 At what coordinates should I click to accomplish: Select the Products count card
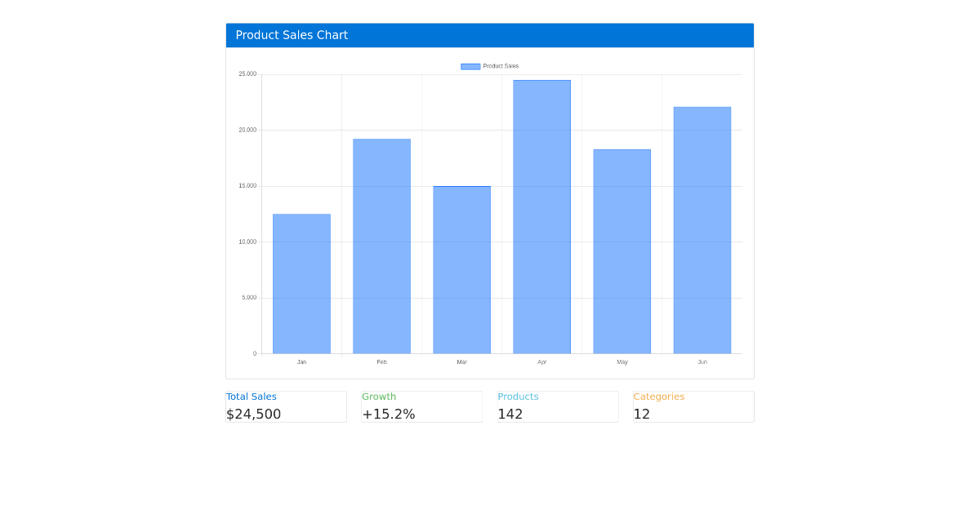(557, 406)
